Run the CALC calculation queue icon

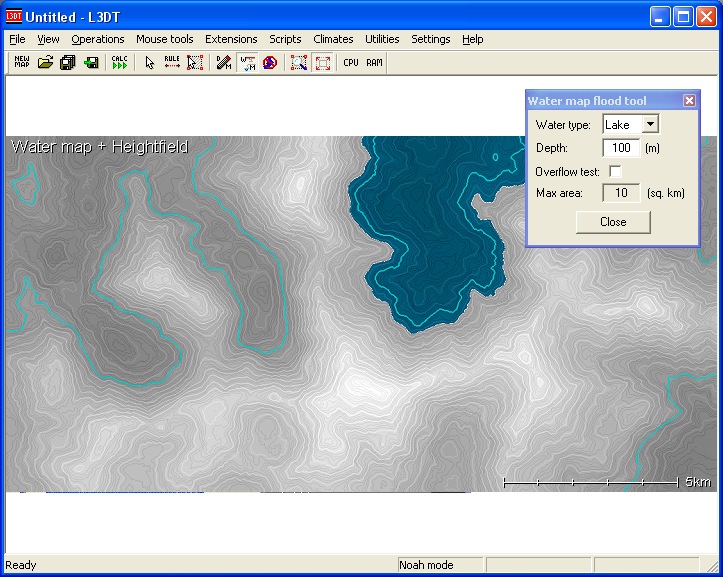tap(120, 62)
